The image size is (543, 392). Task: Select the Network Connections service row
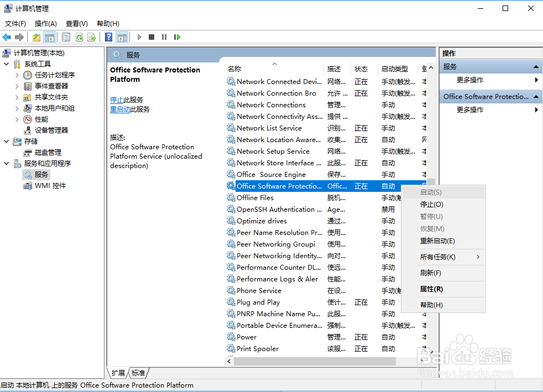click(x=326, y=105)
